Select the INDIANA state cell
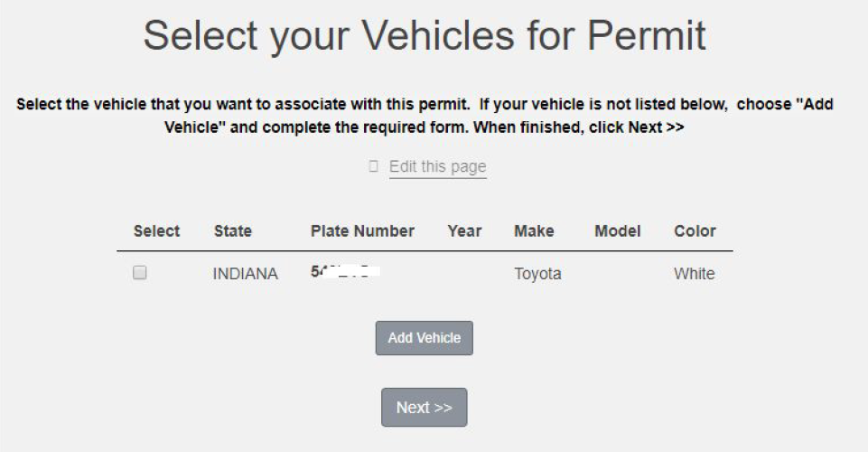The width and height of the screenshot is (868, 452). (245, 274)
